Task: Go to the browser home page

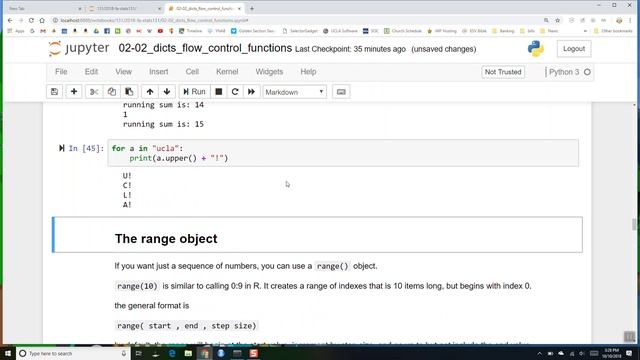Action: 42,20
